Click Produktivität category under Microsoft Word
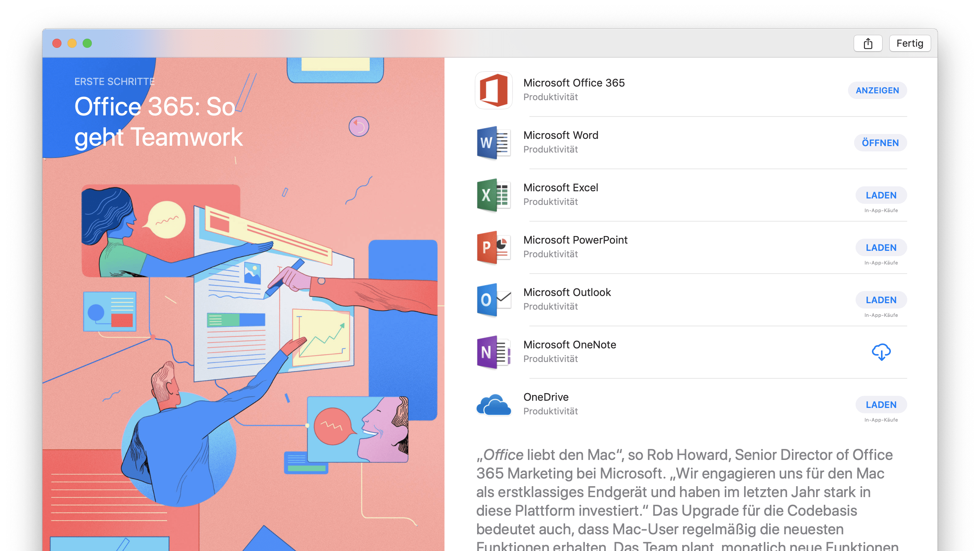This screenshot has width=980, height=551. tap(550, 150)
